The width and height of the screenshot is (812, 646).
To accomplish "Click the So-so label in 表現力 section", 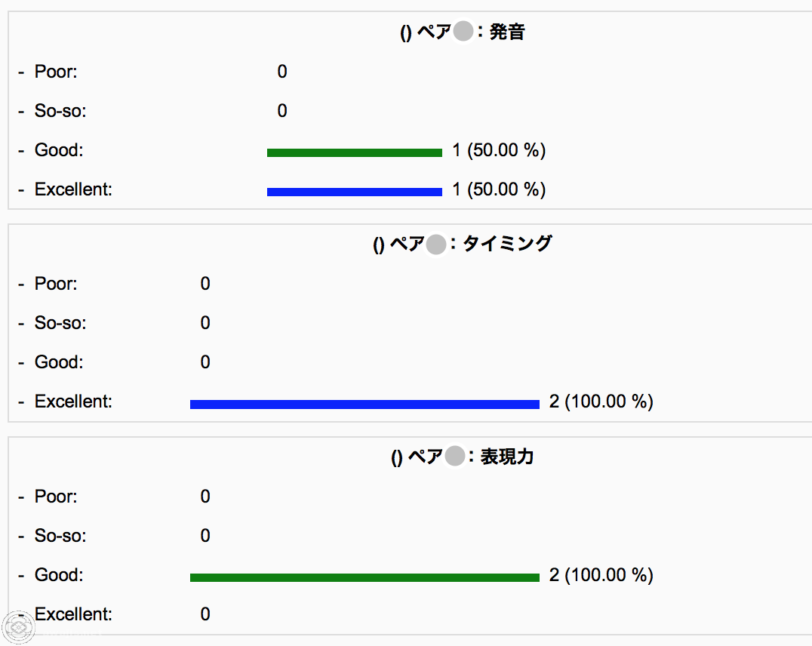I will [x=60, y=536].
